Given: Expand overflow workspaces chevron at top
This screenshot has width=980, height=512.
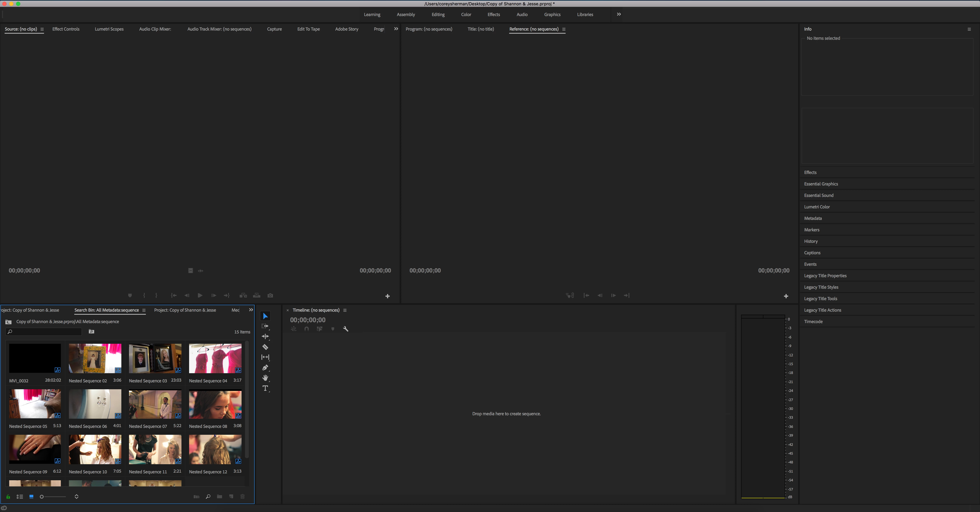Looking at the screenshot, I should coord(619,15).
